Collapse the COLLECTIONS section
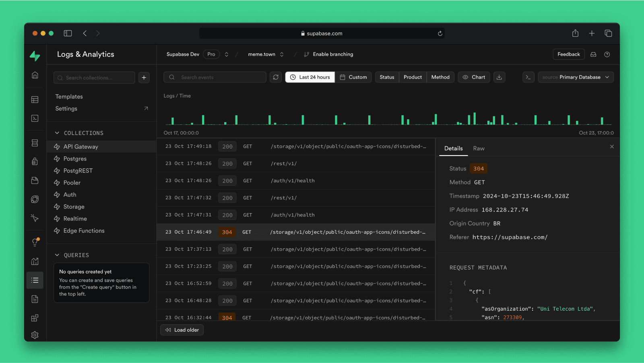The height and width of the screenshot is (363, 644). pos(58,133)
